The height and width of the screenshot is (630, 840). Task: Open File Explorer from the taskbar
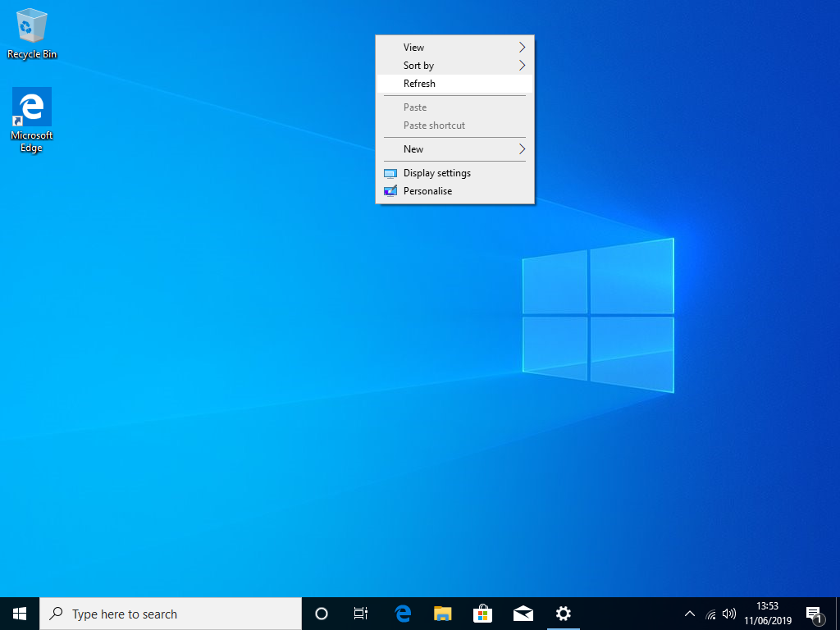pos(442,614)
